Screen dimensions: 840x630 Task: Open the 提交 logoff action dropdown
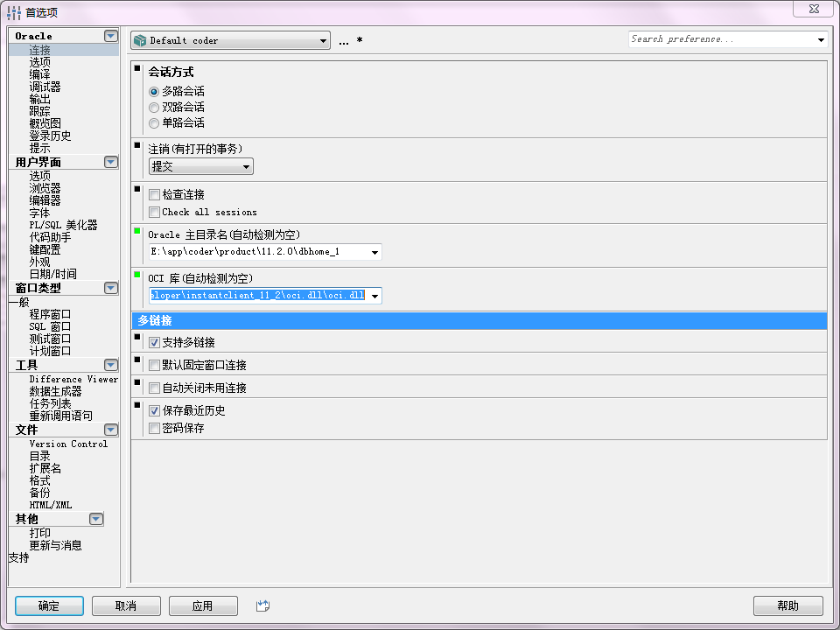(201, 166)
